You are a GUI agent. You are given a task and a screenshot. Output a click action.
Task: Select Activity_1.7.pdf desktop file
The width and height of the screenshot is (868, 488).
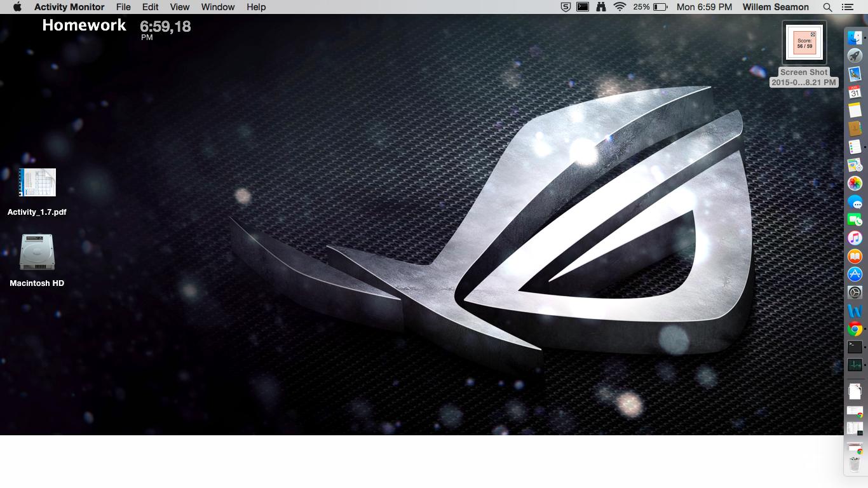(x=37, y=183)
